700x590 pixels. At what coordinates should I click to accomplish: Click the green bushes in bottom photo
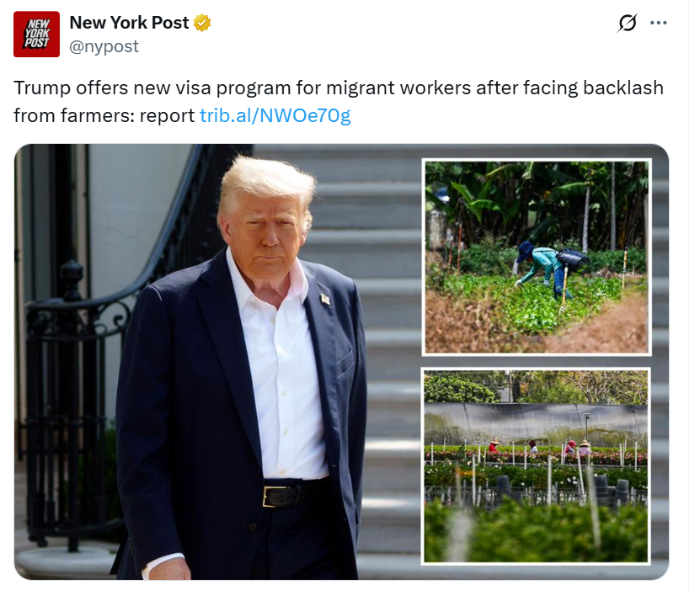(536, 531)
